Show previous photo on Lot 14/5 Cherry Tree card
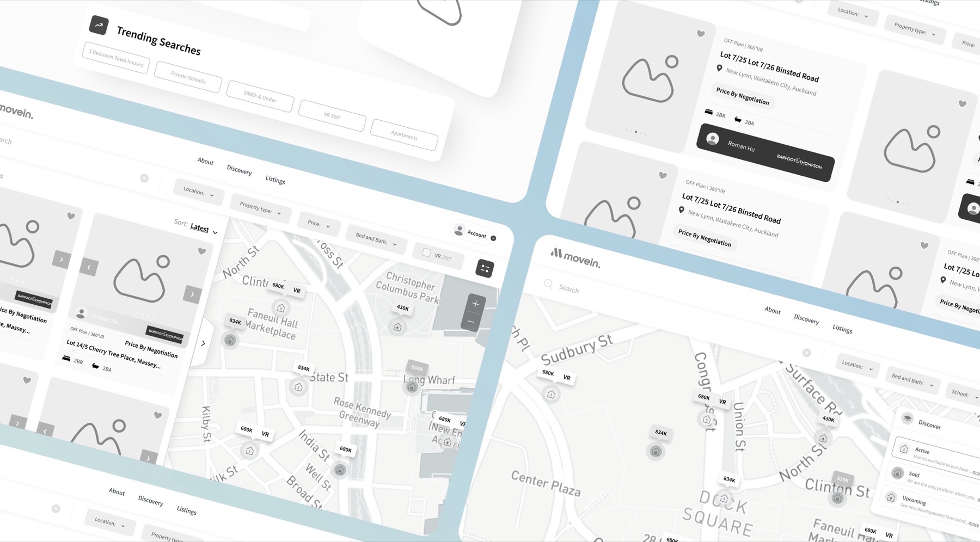 click(x=89, y=267)
